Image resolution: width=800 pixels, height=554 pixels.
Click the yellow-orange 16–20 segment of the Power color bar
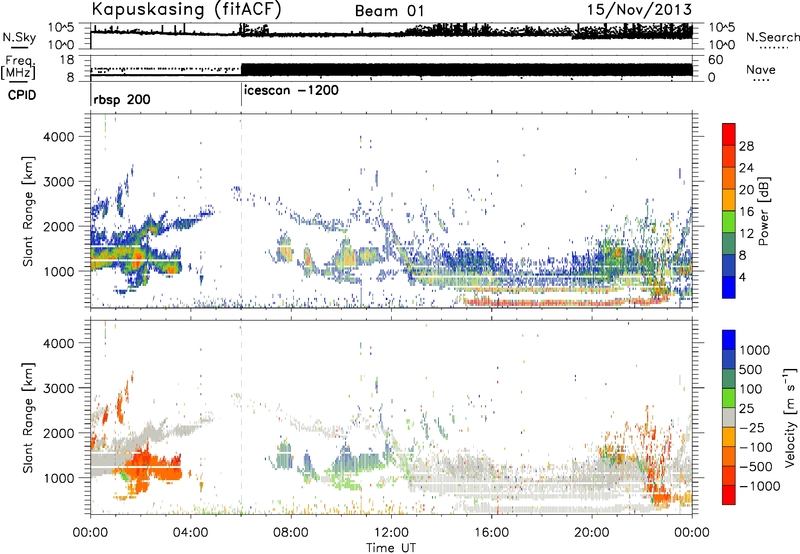pos(729,200)
